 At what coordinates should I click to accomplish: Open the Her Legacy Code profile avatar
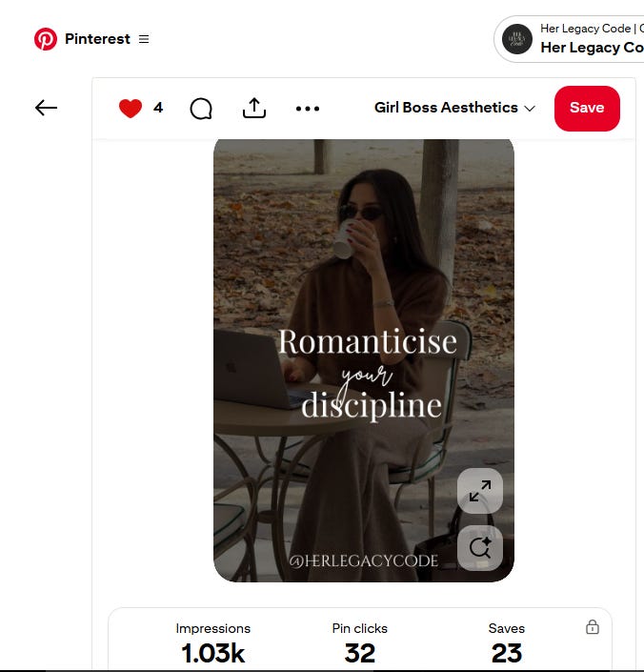pos(517,39)
